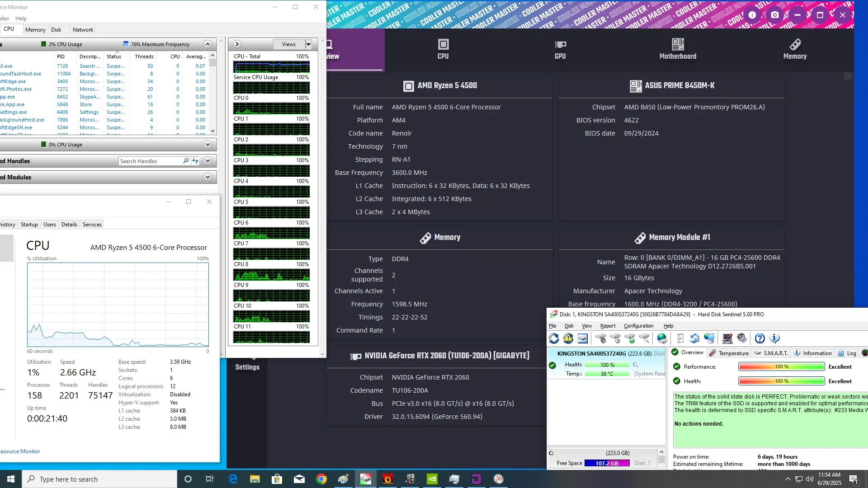Click the Free Space 107.2 GB bar
Viewport: 868px width, 488px height.
coord(607,463)
